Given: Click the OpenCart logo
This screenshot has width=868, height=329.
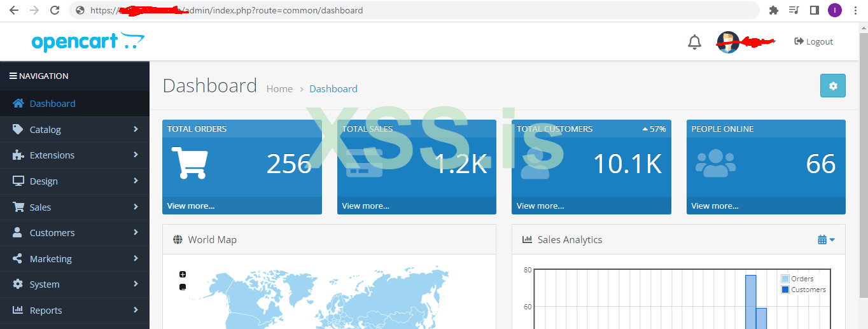Looking at the screenshot, I should pos(88,42).
